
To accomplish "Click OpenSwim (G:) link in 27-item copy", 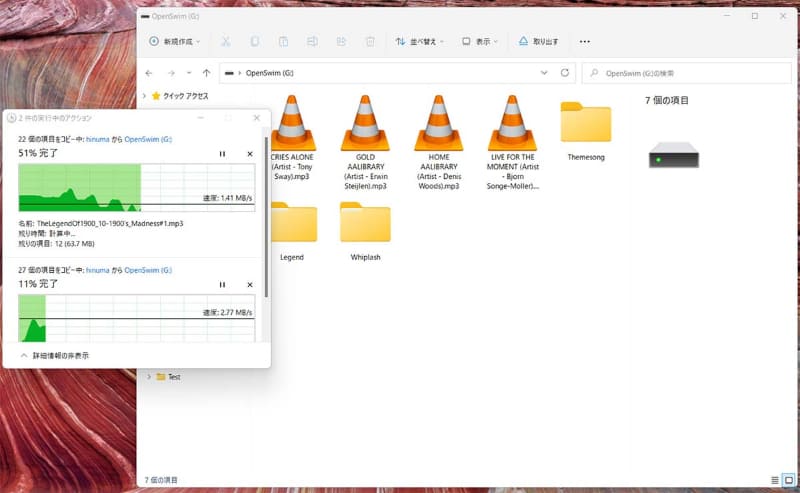I will [148, 270].
